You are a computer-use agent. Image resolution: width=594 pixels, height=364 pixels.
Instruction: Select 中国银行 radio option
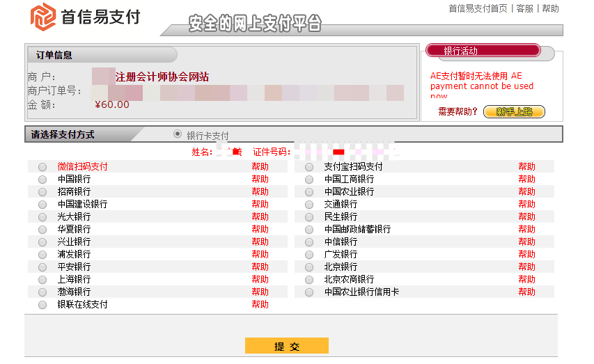(x=42, y=180)
